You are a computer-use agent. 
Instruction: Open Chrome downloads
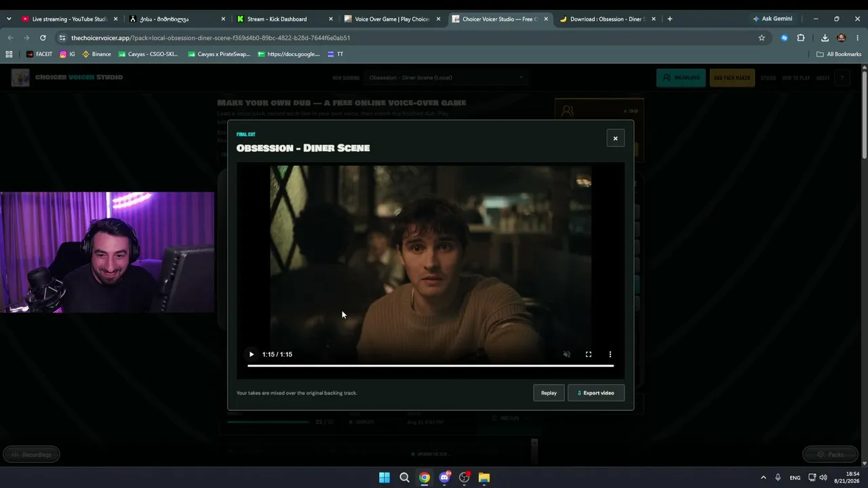coord(825,38)
